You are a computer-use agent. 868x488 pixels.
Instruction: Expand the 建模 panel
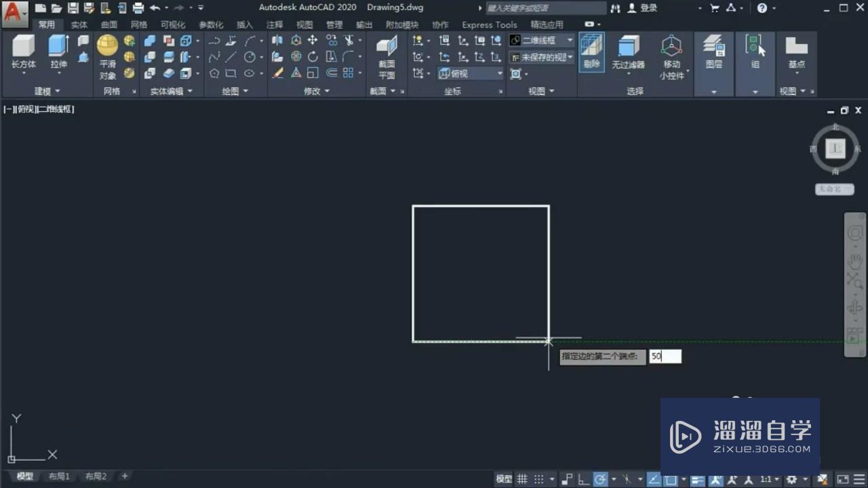pos(47,91)
